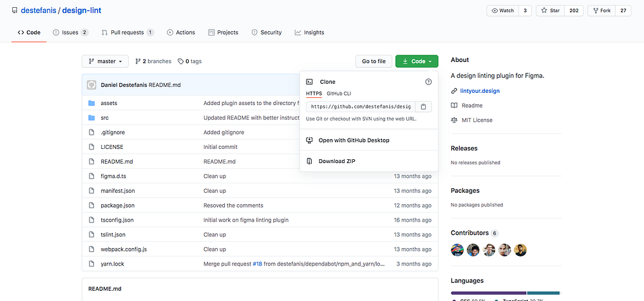Click the src folder icon
Viewport: 644px width, 301px height.
point(91,117)
